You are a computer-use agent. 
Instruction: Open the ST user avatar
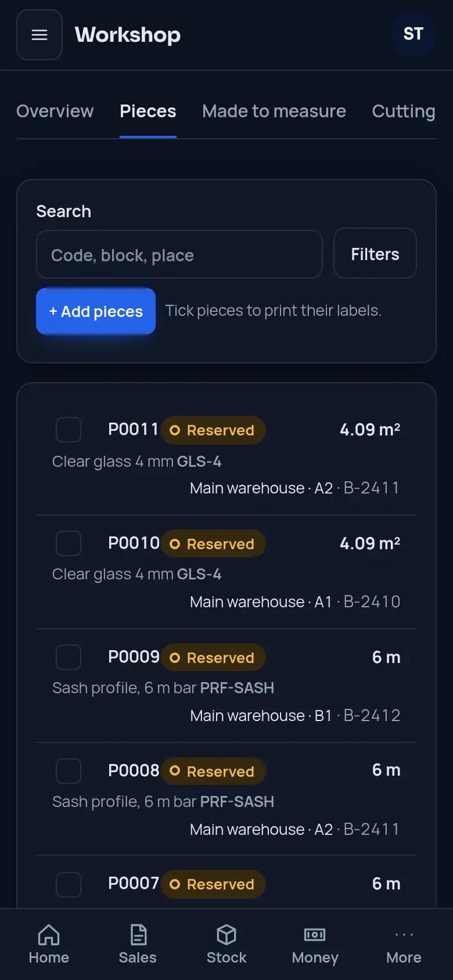(414, 34)
